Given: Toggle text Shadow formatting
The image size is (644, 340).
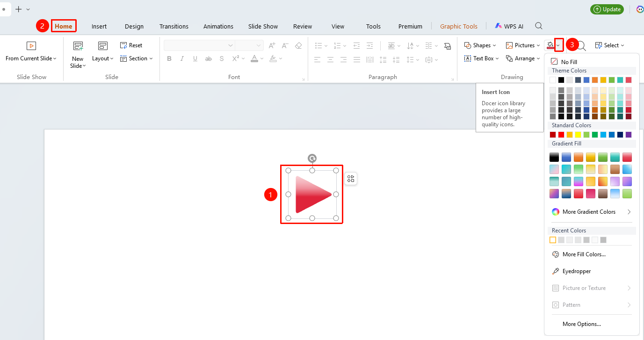Looking at the screenshot, I should (x=222, y=59).
